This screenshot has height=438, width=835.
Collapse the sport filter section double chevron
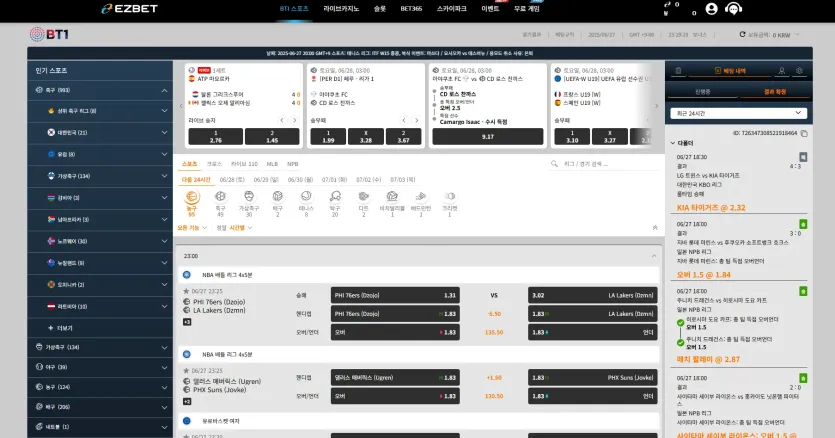pyautogui.click(x=655, y=228)
